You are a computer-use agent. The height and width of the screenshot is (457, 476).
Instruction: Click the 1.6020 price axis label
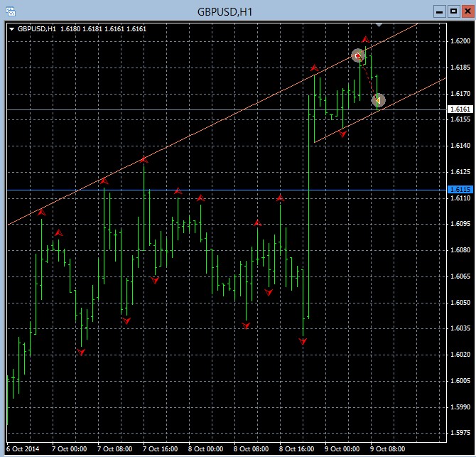click(460, 355)
